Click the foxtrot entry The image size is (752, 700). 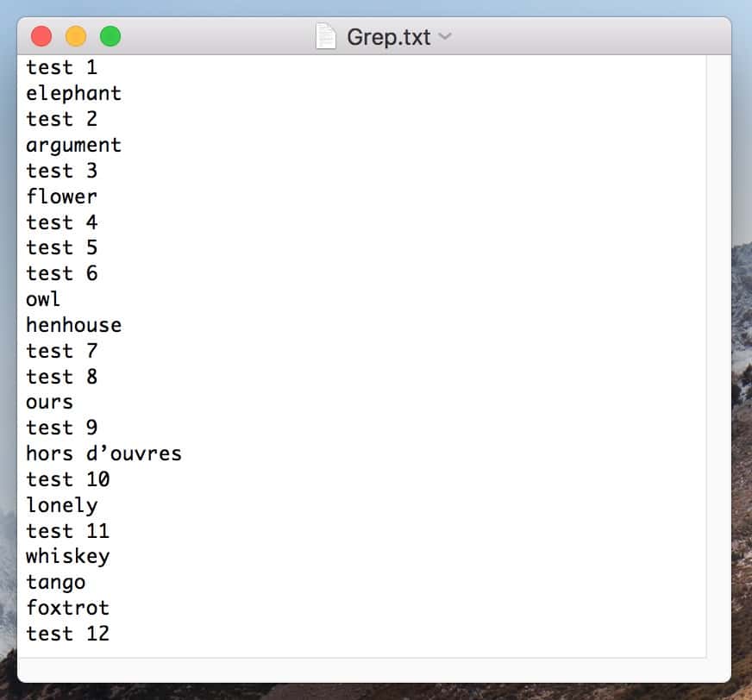[67, 608]
